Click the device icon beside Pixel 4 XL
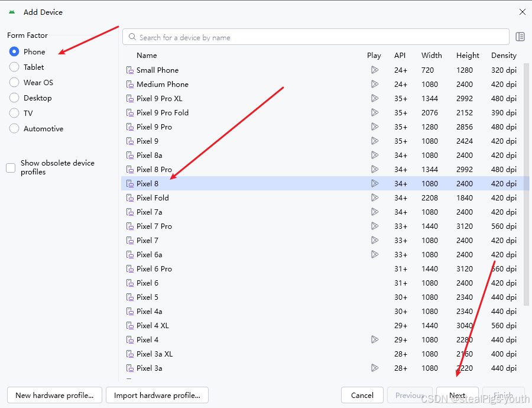This screenshot has width=532, height=408. click(x=130, y=326)
